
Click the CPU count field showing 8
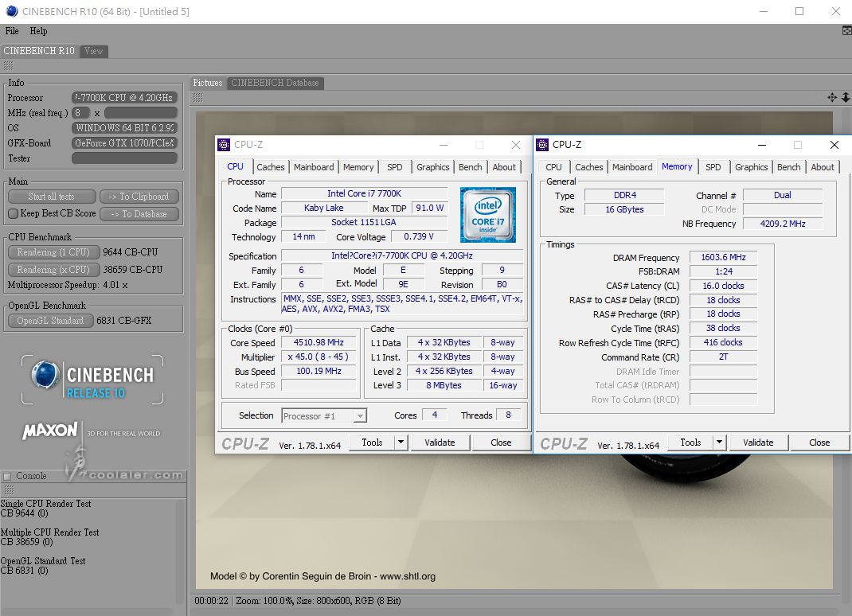pyautogui.click(x=80, y=113)
